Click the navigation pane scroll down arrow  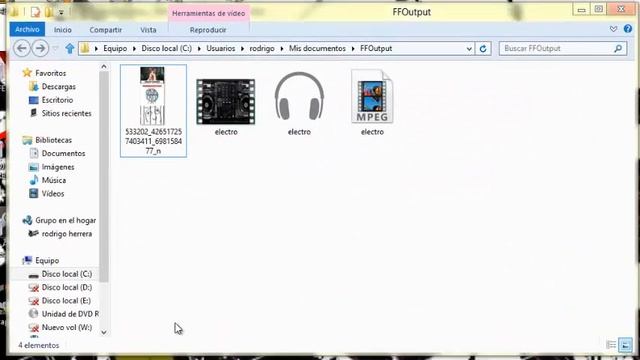pyautogui.click(x=104, y=332)
